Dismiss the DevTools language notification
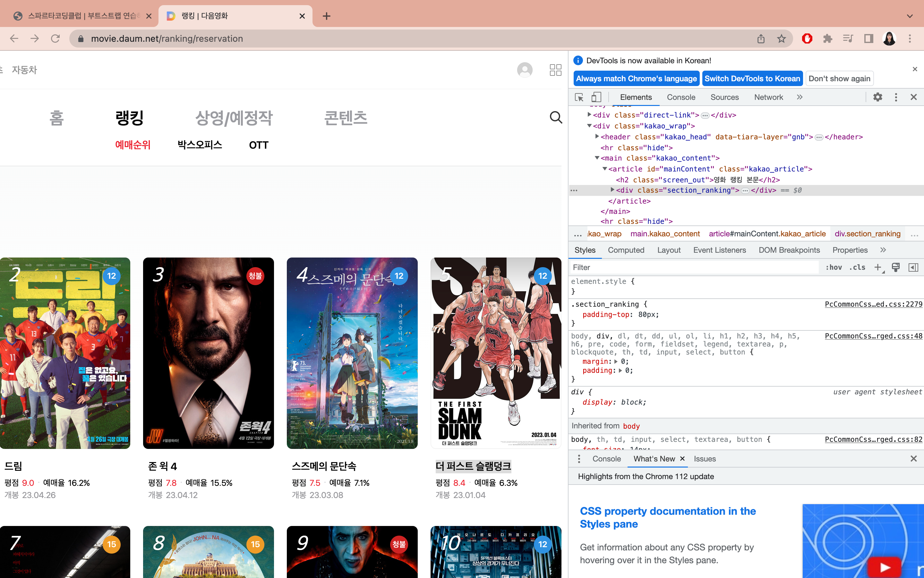The height and width of the screenshot is (578, 924). (x=915, y=69)
